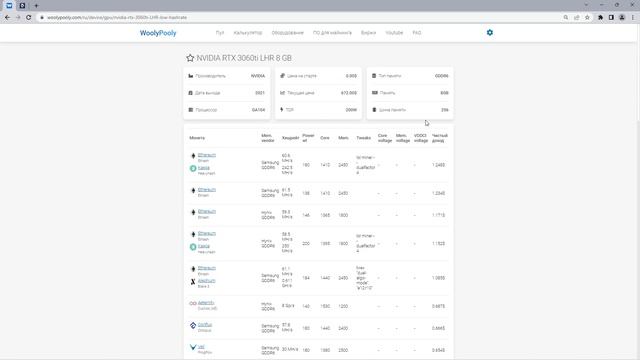The width and height of the screenshot is (640, 360).
Task: Click the hynix GDDR6 vendor cell in the Aeternity row
Action: coord(268,306)
